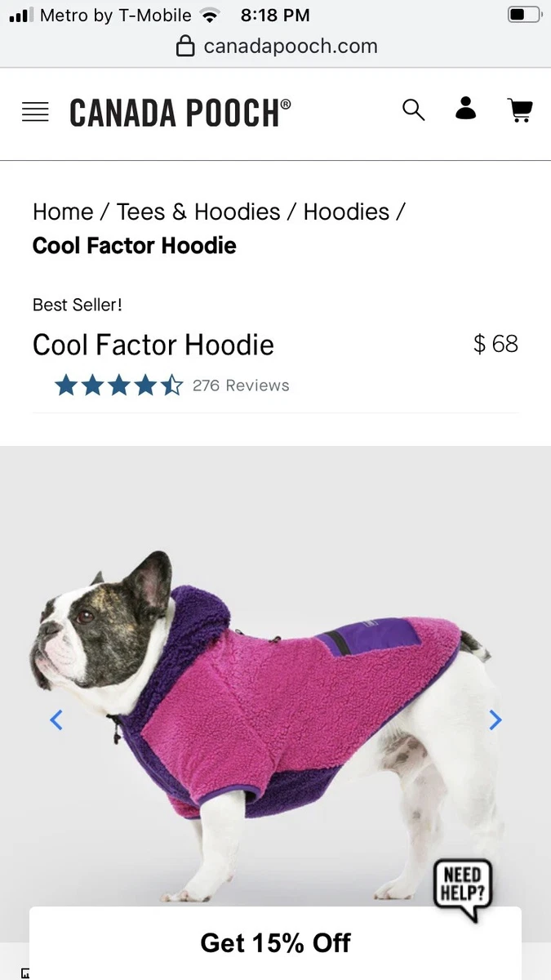The width and height of the screenshot is (551, 980).
Task: Open the hamburger navigation menu
Action: pyautogui.click(x=35, y=112)
